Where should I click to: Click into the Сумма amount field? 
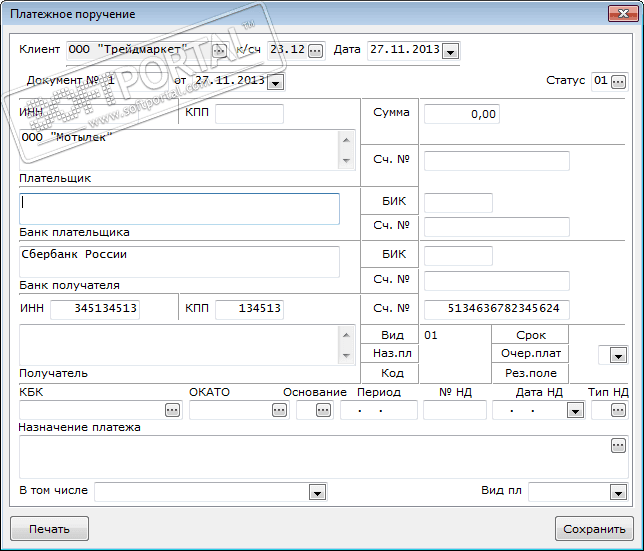click(x=459, y=115)
